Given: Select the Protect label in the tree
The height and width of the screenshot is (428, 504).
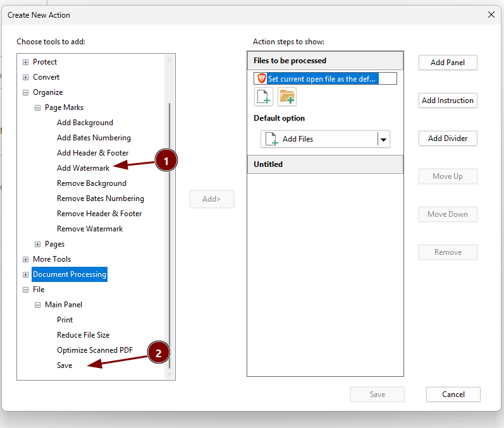Looking at the screenshot, I should [x=45, y=62].
